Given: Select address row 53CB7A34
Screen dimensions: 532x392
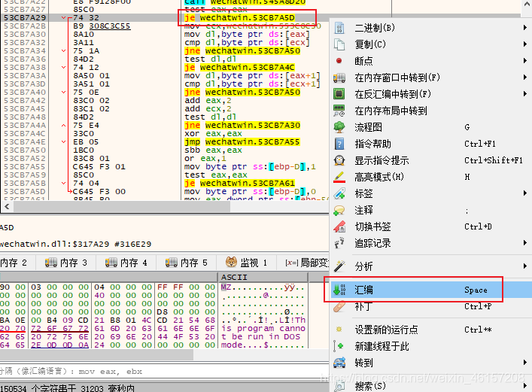Looking at the screenshot, I should pos(25,51).
